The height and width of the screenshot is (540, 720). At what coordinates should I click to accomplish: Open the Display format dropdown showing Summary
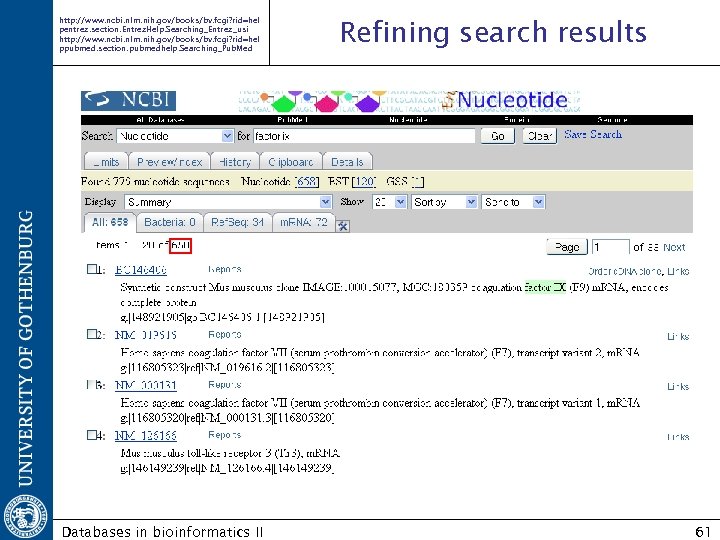(x=228, y=202)
